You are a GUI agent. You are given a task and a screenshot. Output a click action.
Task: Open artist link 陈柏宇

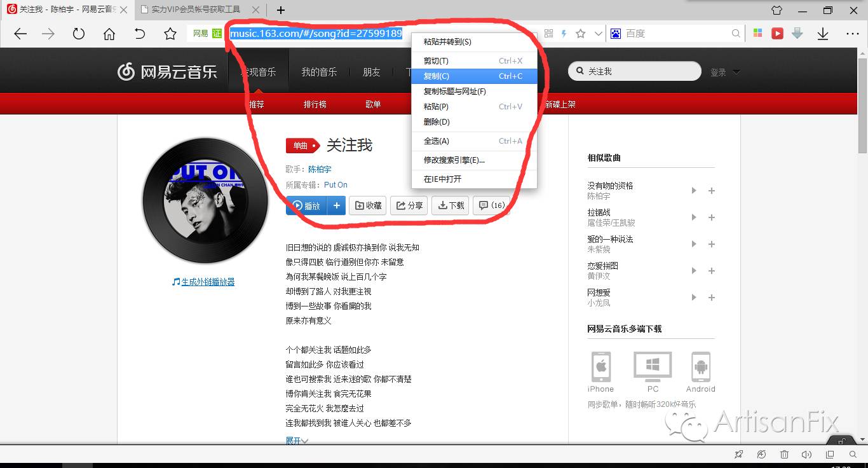[320, 169]
